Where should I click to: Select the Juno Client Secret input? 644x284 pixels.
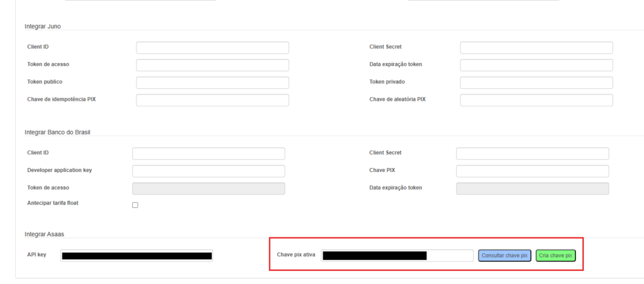click(x=536, y=47)
